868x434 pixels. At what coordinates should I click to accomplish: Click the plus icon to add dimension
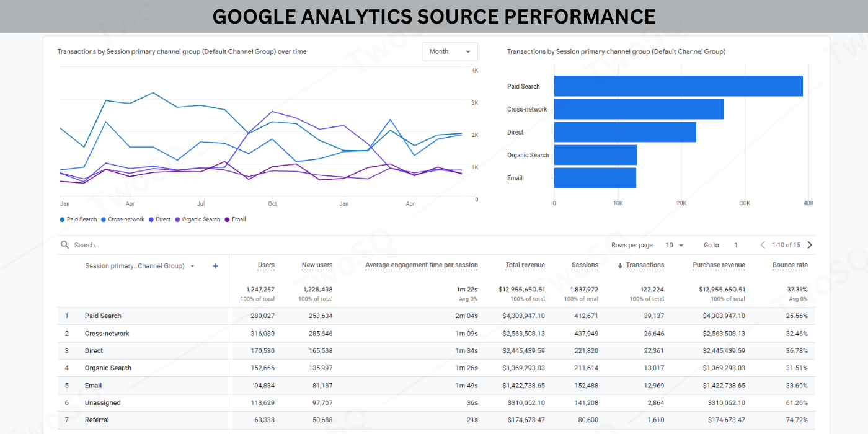coord(216,266)
